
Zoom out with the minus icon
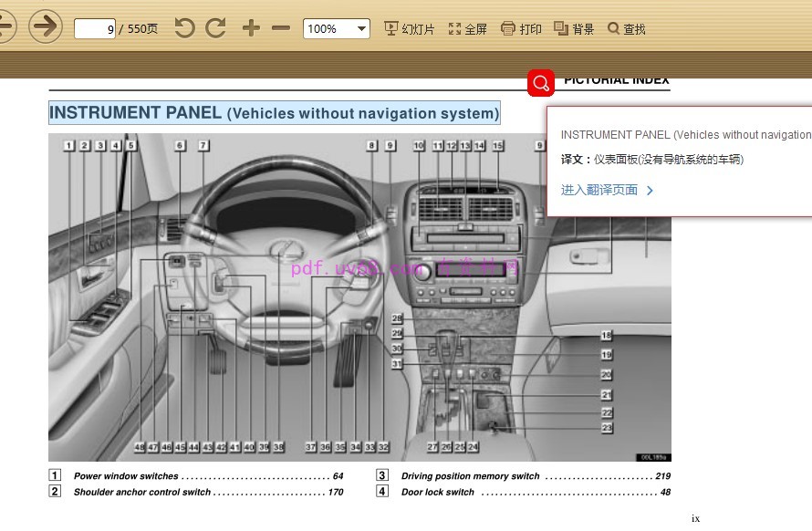281,28
